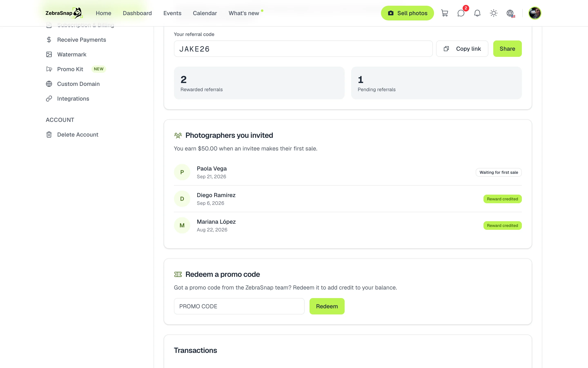Viewport: 588px width, 368px height.
Task: Open the shopping cart icon
Action: [444, 13]
